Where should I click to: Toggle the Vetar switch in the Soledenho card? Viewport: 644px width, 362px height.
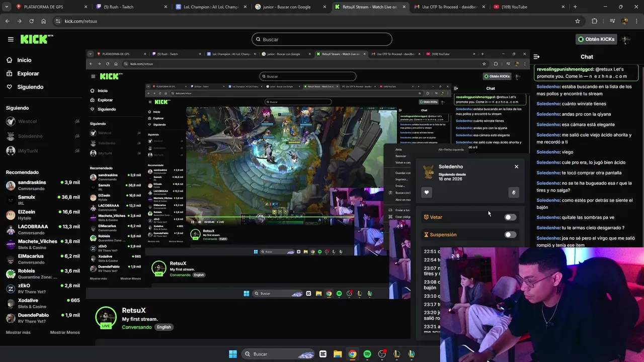pyautogui.click(x=510, y=217)
